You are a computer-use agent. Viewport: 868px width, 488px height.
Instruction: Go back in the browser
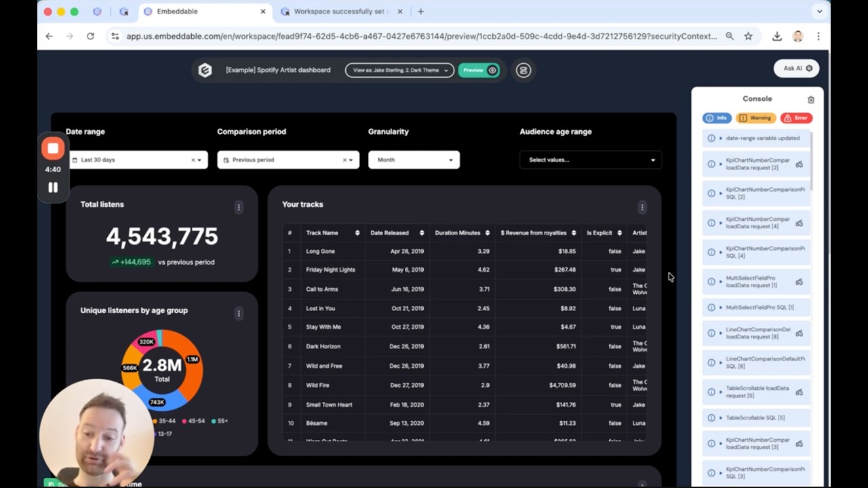pyautogui.click(x=49, y=36)
